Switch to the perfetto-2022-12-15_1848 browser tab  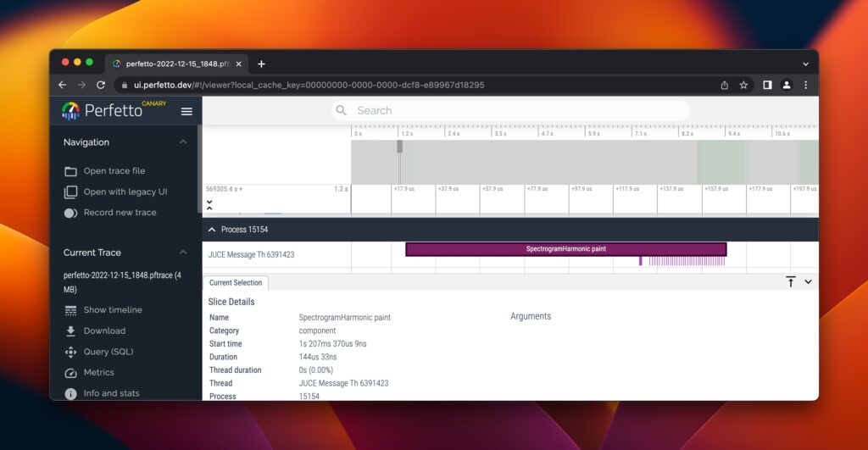(177, 64)
